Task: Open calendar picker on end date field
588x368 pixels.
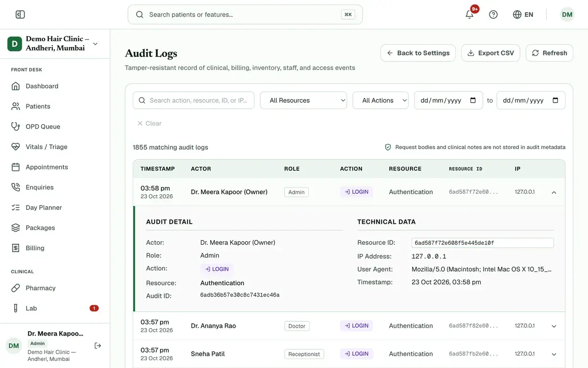Action: coord(555,100)
